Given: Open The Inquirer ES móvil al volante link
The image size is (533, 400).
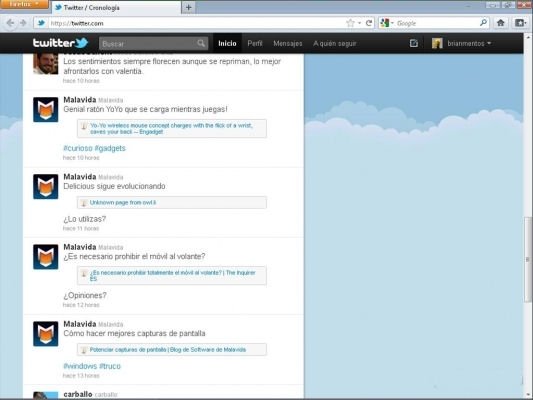Looking at the screenshot, I should [173, 276].
